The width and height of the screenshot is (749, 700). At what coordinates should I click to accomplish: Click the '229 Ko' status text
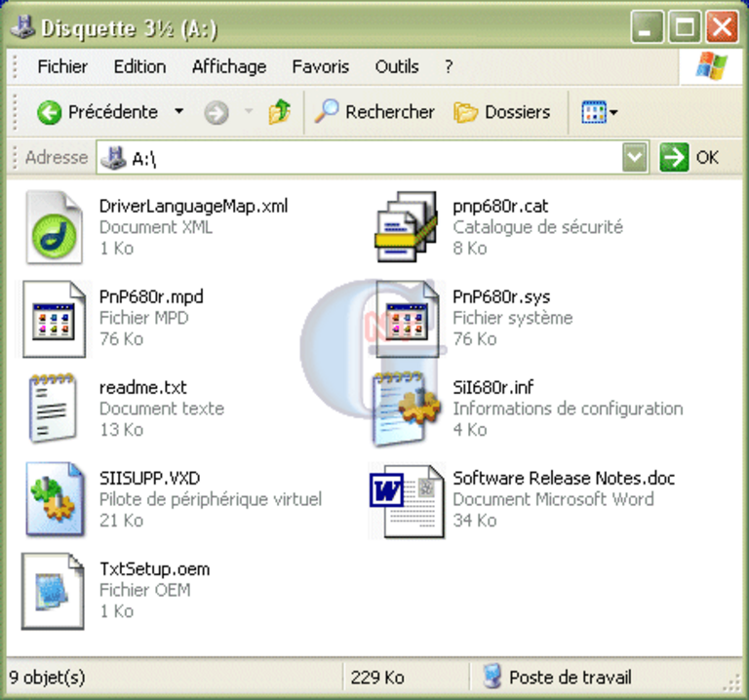(x=377, y=677)
